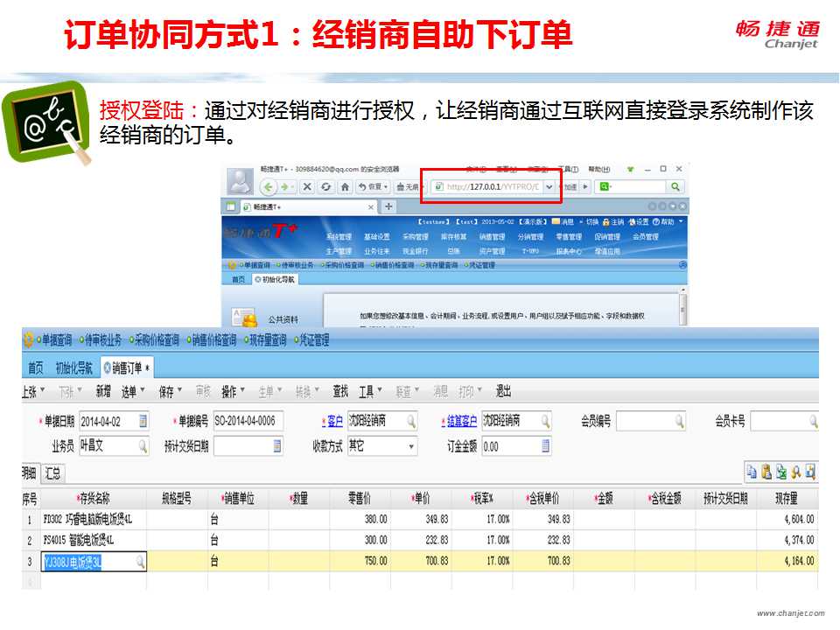This screenshot has width=840, height=630.
Task: Click the browser stop (X) icon
Action: tap(307, 187)
